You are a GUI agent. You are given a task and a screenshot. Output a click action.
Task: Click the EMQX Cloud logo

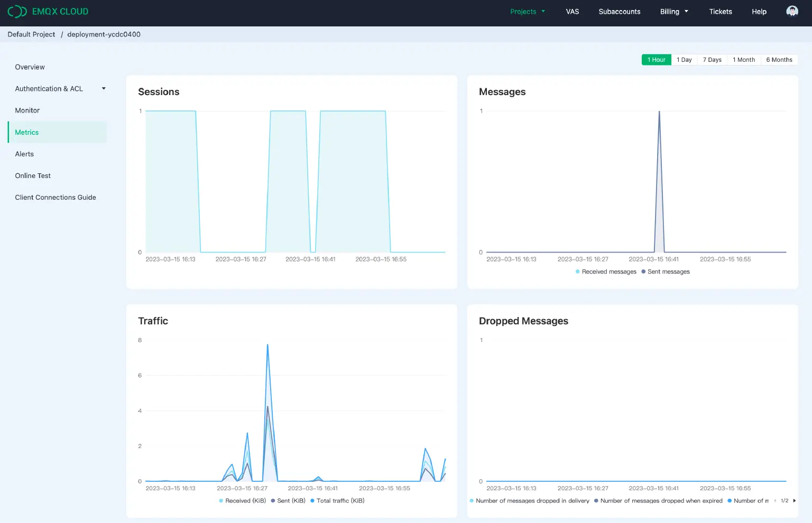tap(48, 11)
